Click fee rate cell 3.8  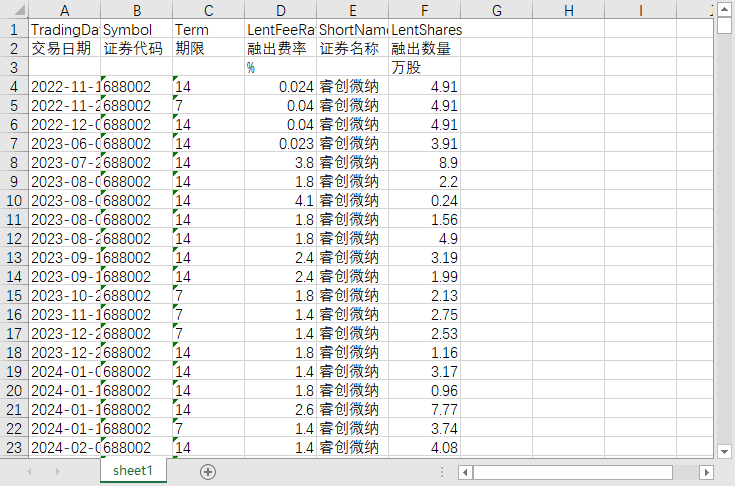pyautogui.click(x=280, y=163)
